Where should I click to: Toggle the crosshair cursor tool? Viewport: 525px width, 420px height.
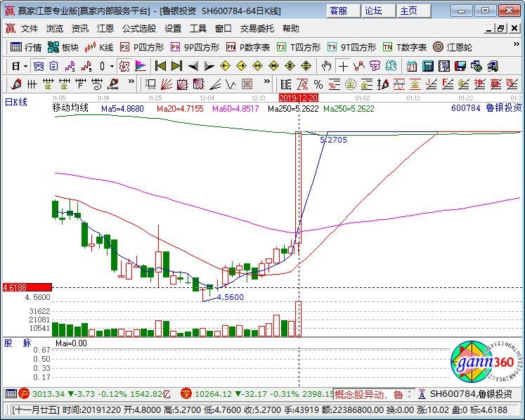[343, 66]
